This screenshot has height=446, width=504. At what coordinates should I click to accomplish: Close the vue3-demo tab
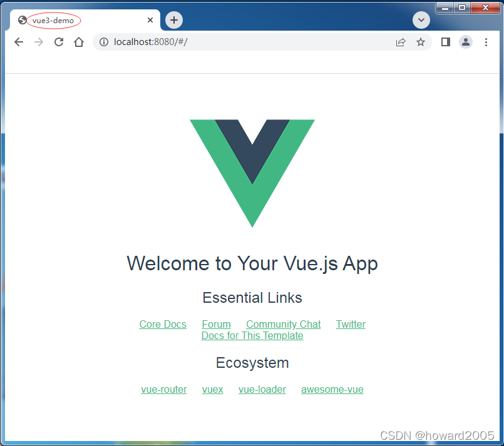(x=150, y=19)
